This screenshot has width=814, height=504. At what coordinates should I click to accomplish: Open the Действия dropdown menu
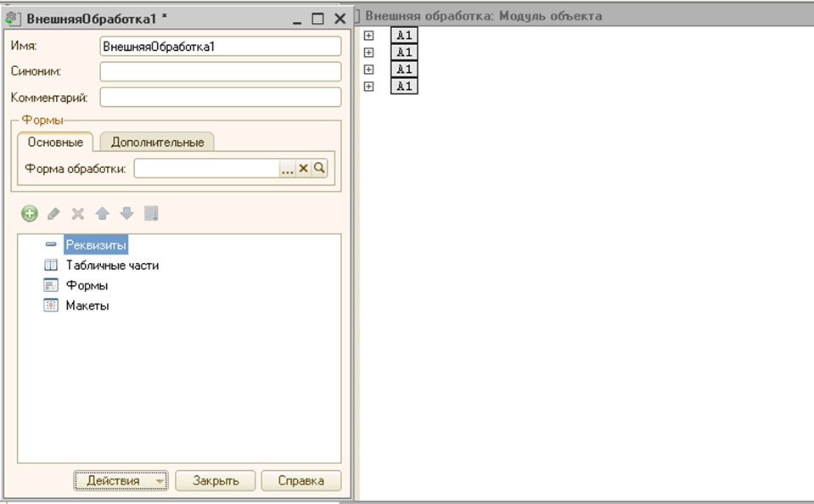[x=121, y=480]
